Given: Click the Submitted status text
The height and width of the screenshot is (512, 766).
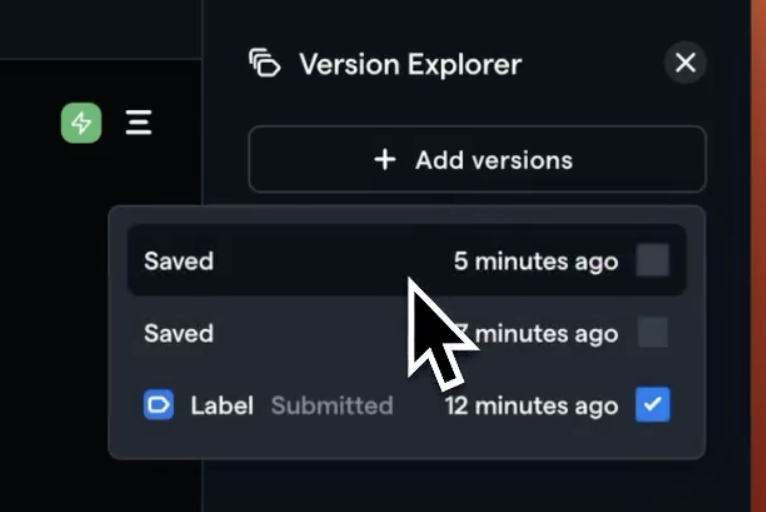Looking at the screenshot, I should [x=332, y=405].
